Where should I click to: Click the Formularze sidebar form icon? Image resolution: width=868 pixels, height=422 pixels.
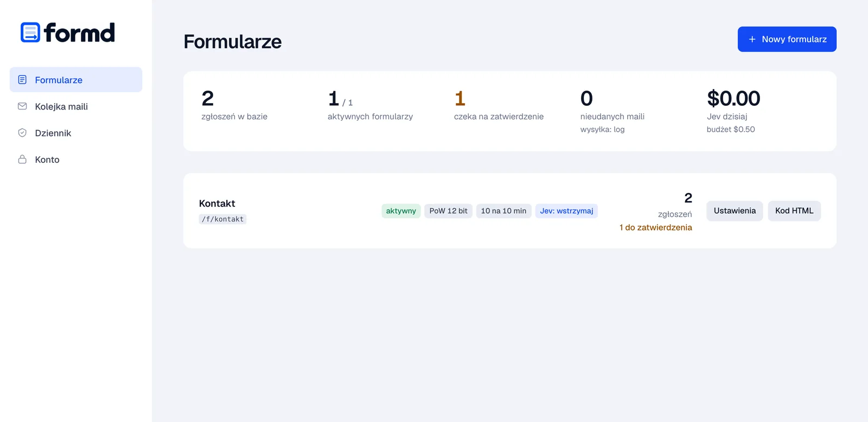pyautogui.click(x=22, y=80)
